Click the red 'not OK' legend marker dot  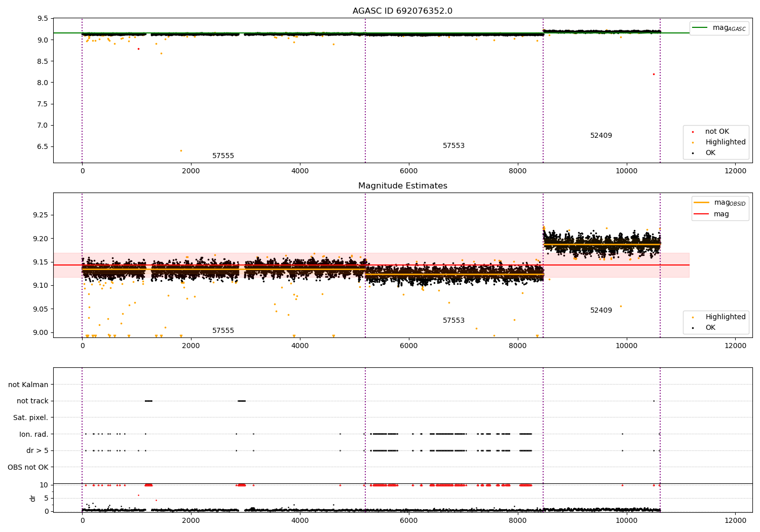click(x=693, y=132)
